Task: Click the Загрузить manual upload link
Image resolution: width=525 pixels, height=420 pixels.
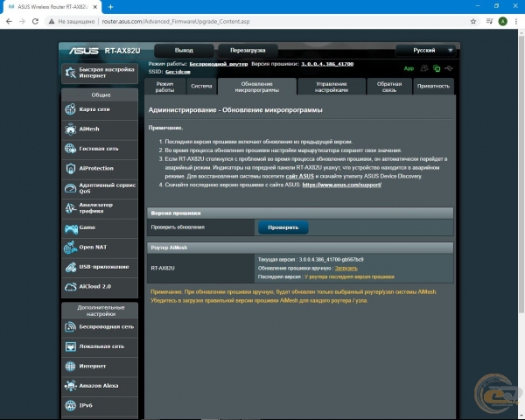Action: [346, 269]
